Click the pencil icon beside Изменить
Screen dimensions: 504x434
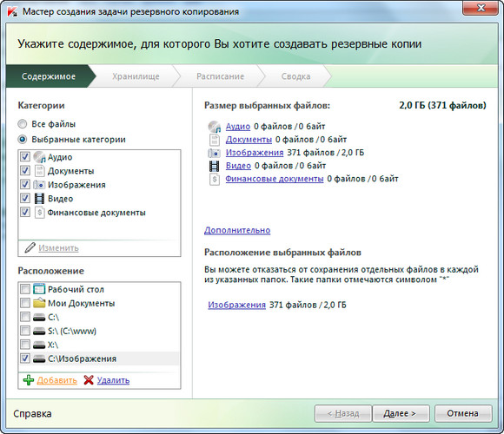[30, 247]
